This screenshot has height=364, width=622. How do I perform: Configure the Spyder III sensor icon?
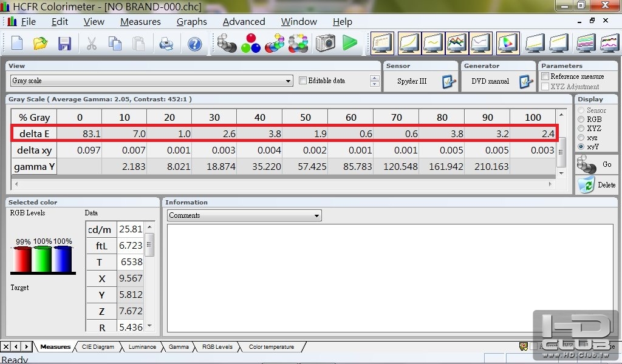tap(449, 81)
